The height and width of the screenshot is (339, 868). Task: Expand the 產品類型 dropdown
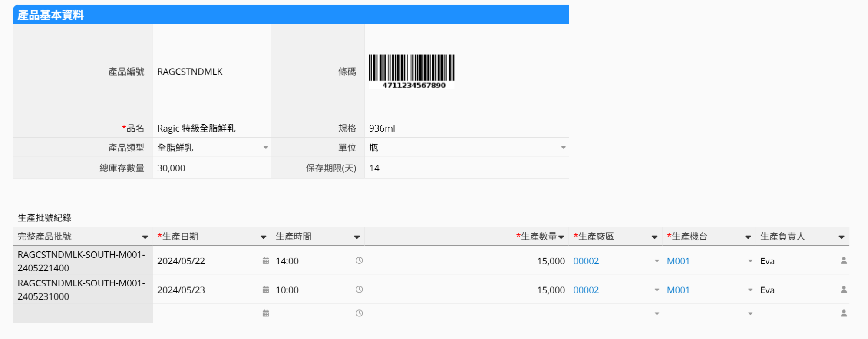(x=266, y=148)
